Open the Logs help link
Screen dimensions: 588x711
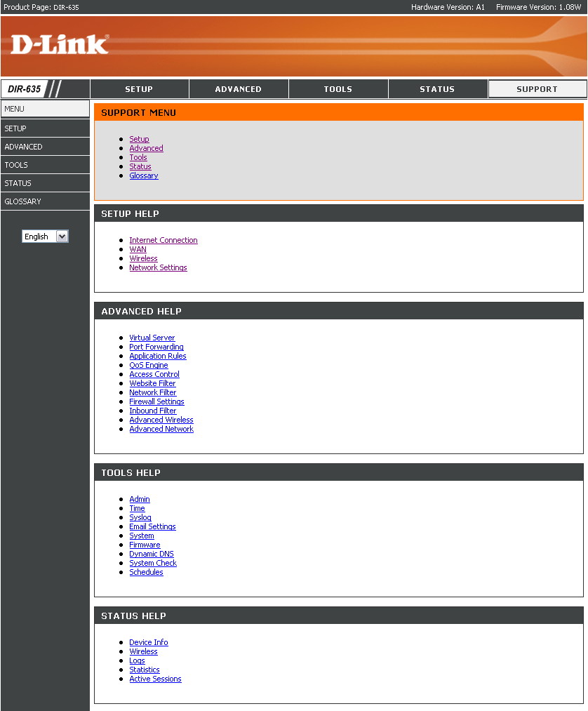coord(137,660)
